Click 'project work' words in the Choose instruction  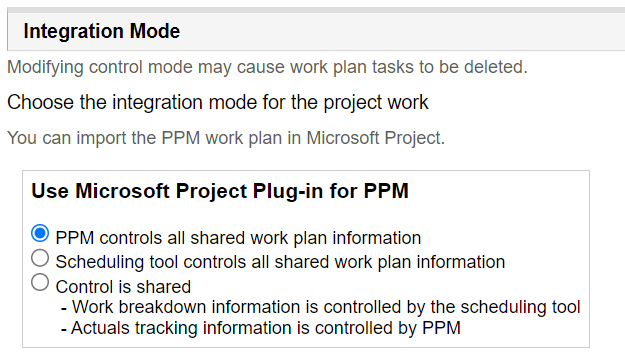375,102
